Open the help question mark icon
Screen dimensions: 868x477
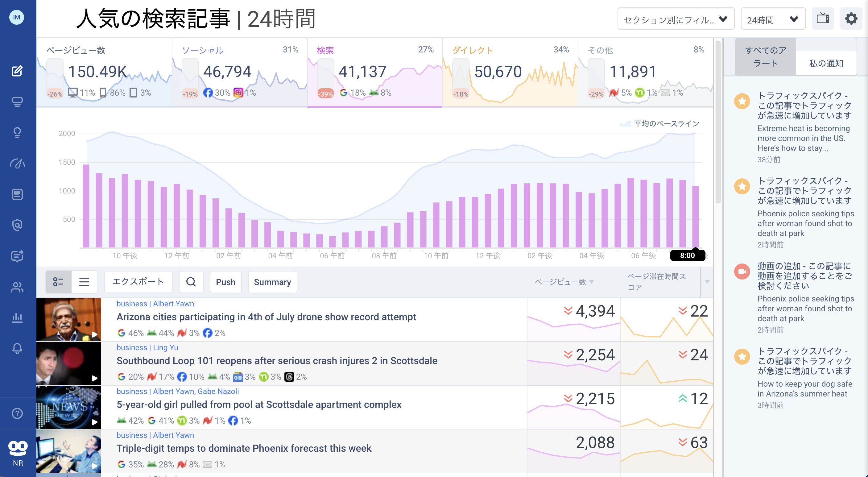17,413
